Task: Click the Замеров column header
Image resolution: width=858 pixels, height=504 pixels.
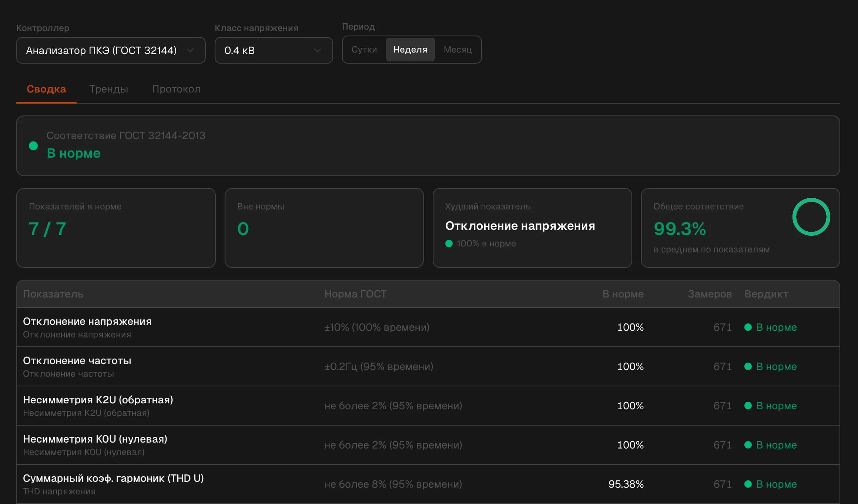Action: [710, 294]
